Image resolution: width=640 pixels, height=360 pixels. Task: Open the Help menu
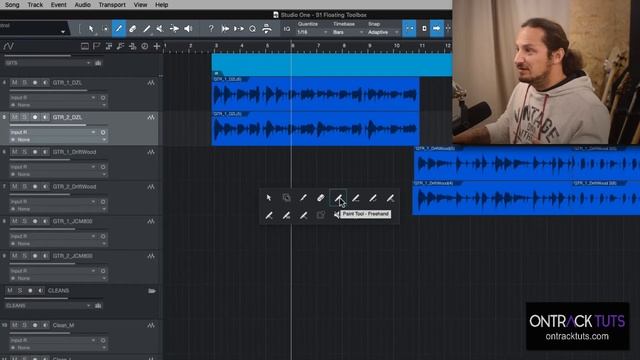pos(162,5)
